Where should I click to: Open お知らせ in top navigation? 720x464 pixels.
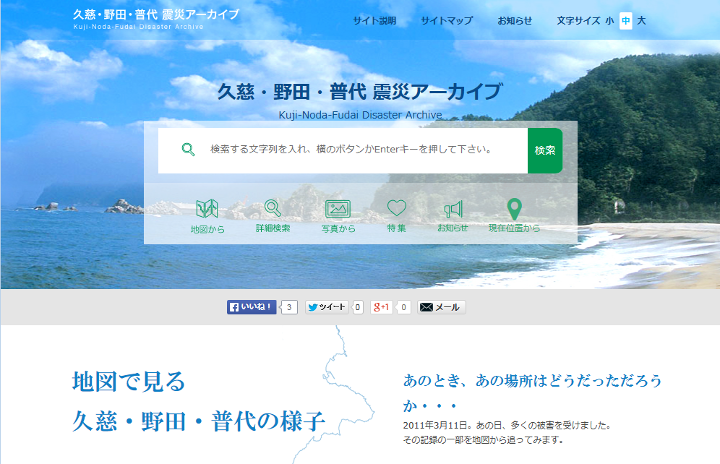pyautogui.click(x=515, y=20)
